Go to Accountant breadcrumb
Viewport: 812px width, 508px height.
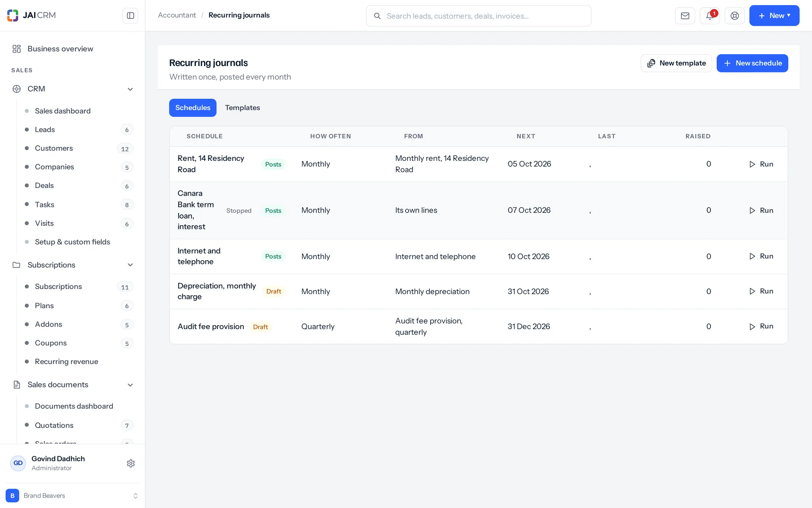(177, 15)
